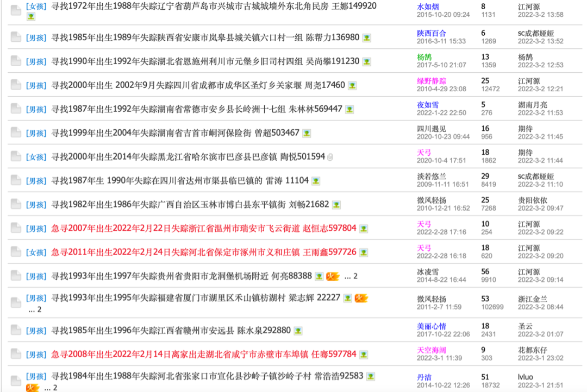Image resolution: width=587 pixels, height=392 pixels.
Task: Open last poster 贵阳依依's profile
Action: pyautogui.click(x=532, y=200)
